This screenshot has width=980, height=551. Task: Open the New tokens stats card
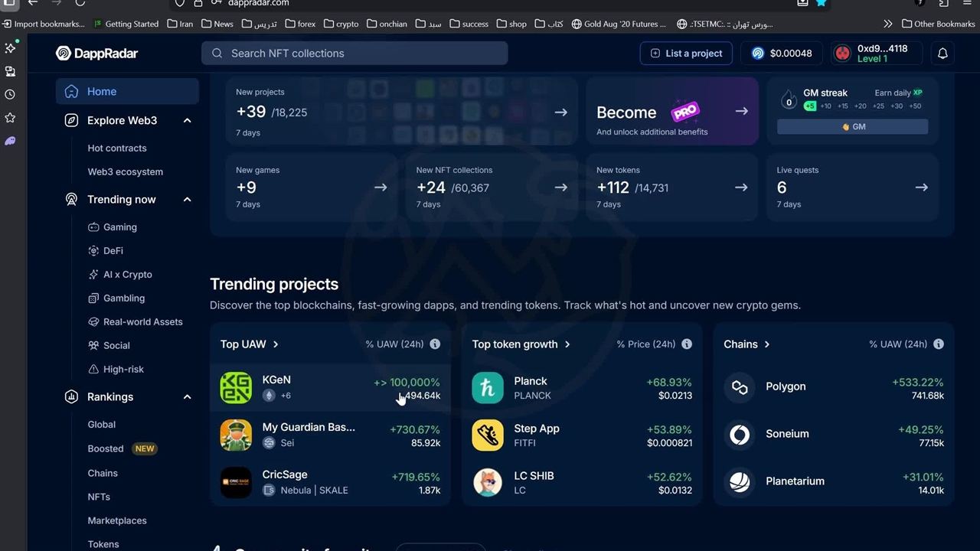[x=671, y=187]
